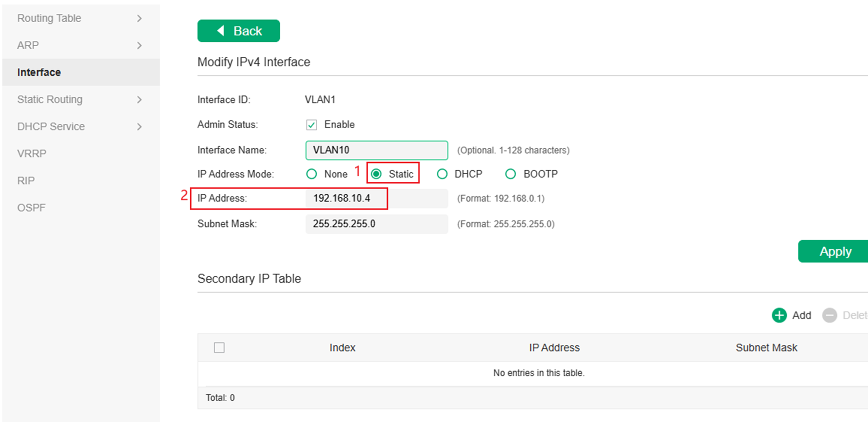Click the Secondary IP Table heading
The width and height of the screenshot is (868, 422).
[x=249, y=279]
